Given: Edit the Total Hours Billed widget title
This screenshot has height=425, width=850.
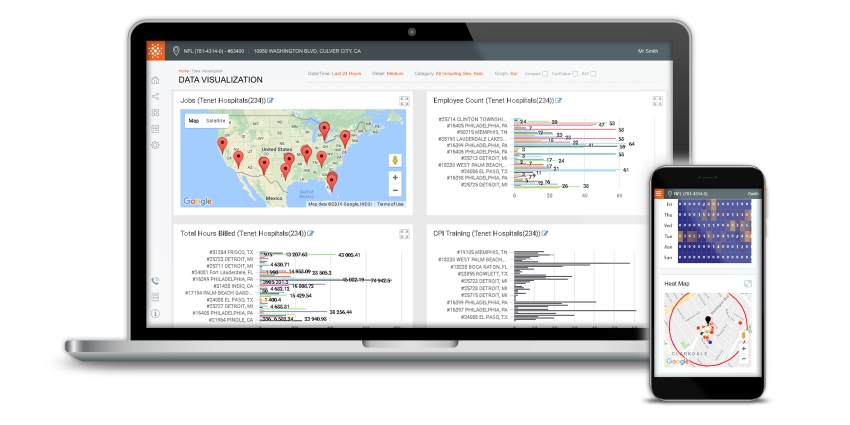Looking at the screenshot, I should click(311, 234).
